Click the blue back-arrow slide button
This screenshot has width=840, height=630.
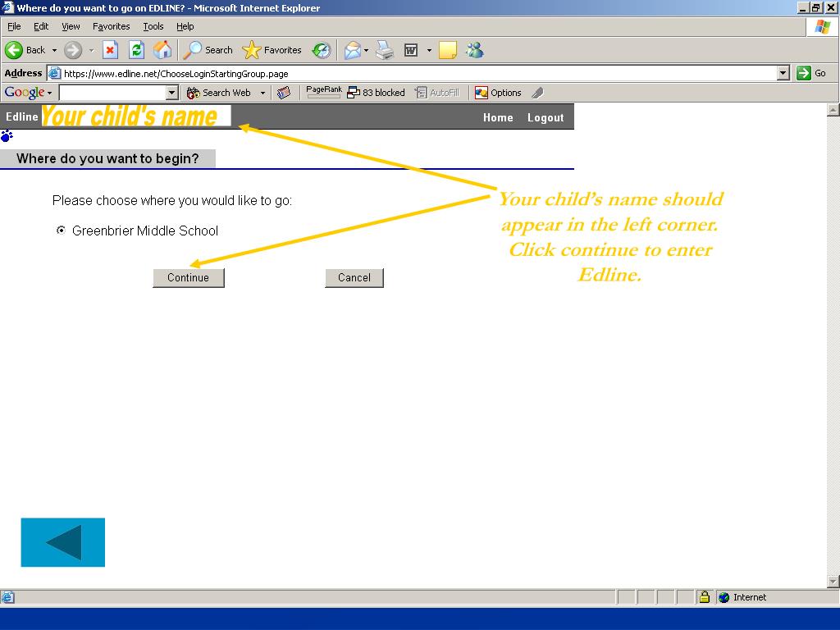(x=62, y=542)
